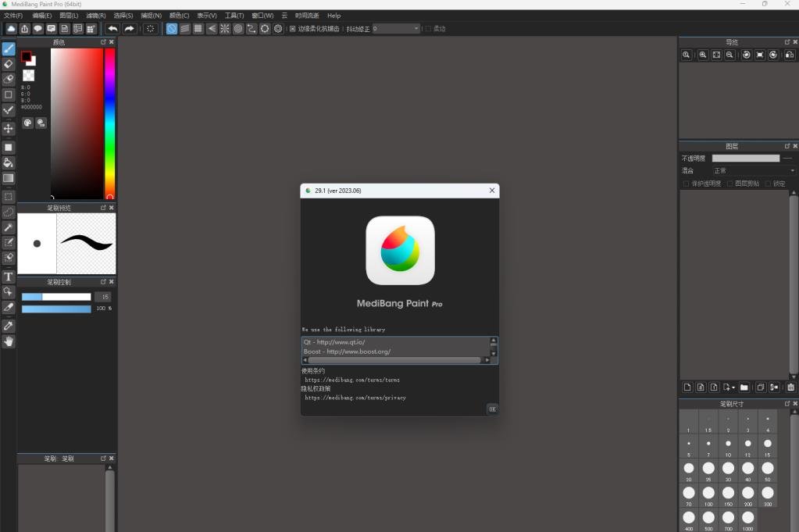Zoom in using the navigator magnifier plus
The height and width of the screenshot is (532, 799).
[x=703, y=55]
